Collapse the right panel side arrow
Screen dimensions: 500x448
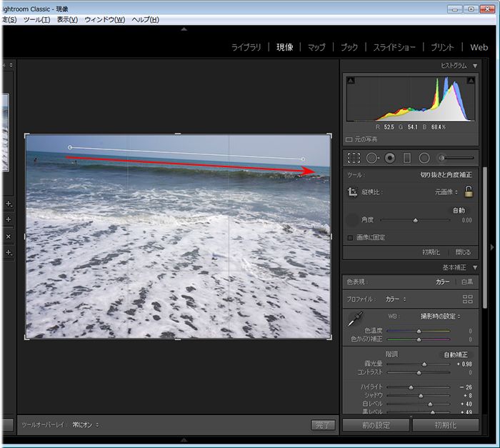pos(492,247)
